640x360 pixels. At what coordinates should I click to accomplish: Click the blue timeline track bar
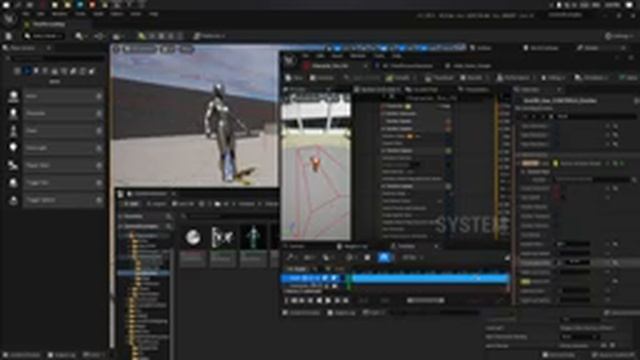pos(431,278)
